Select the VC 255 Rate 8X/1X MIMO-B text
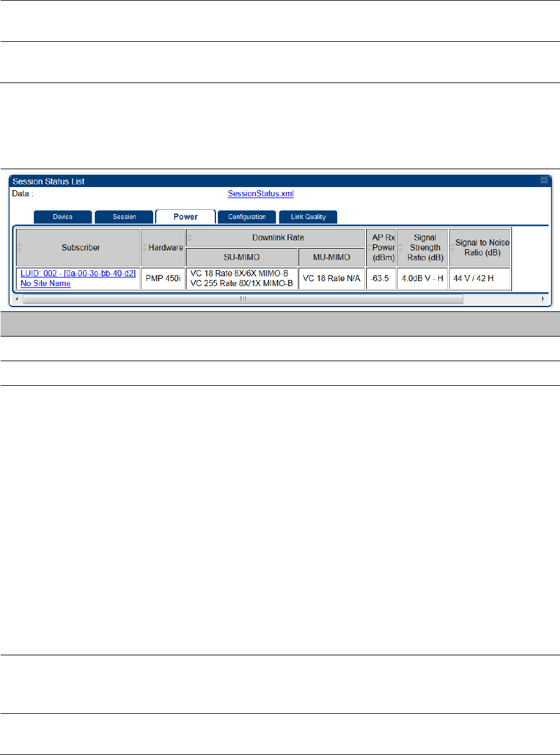 pyautogui.click(x=242, y=284)
